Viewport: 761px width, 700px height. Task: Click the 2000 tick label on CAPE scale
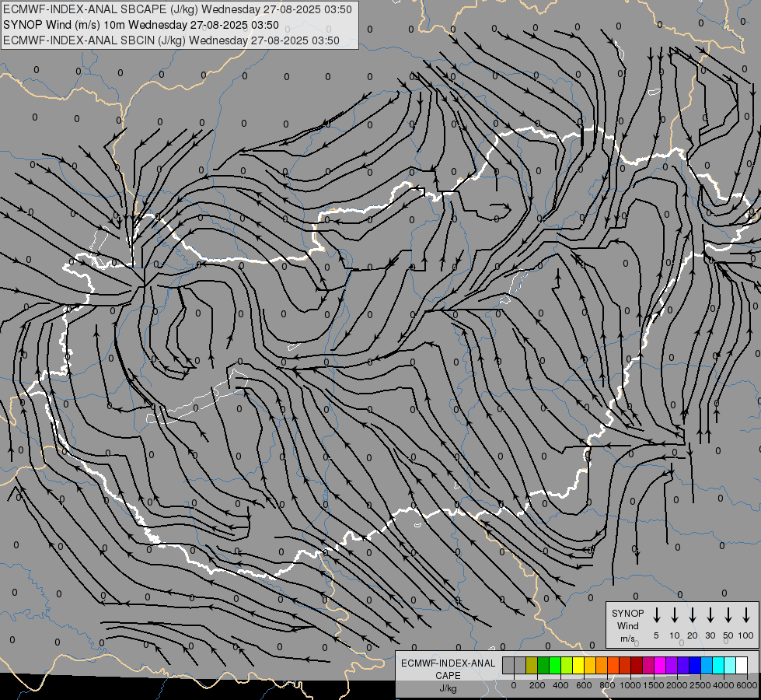coord(677,685)
